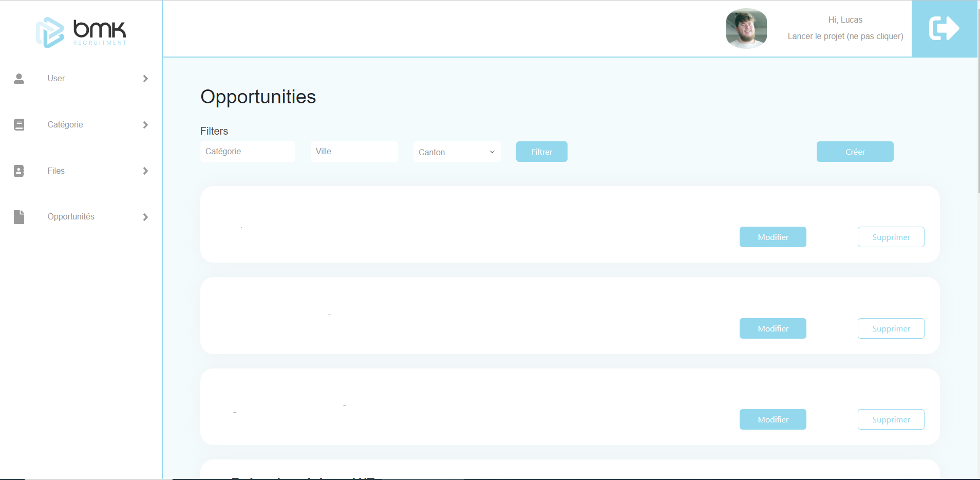980x480 pixels.
Task: Focus the Ville filter input field
Action: click(354, 152)
